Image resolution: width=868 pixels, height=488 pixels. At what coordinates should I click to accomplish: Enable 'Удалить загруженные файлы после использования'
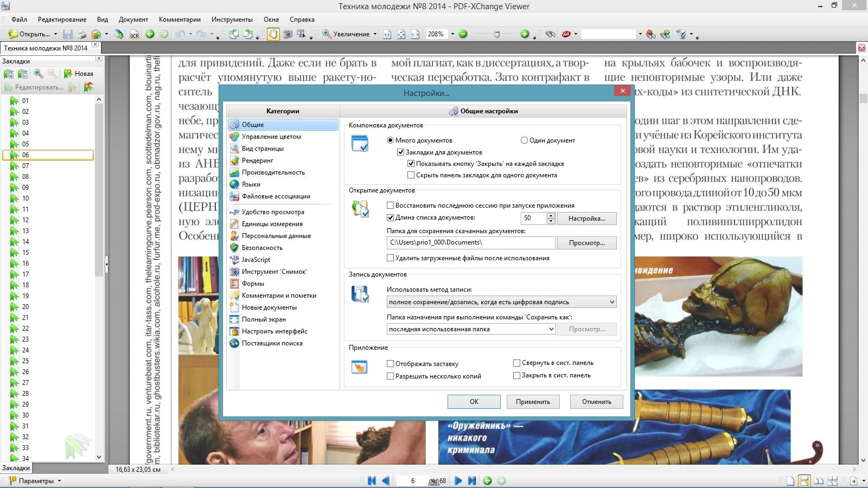click(x=390, y=258)
